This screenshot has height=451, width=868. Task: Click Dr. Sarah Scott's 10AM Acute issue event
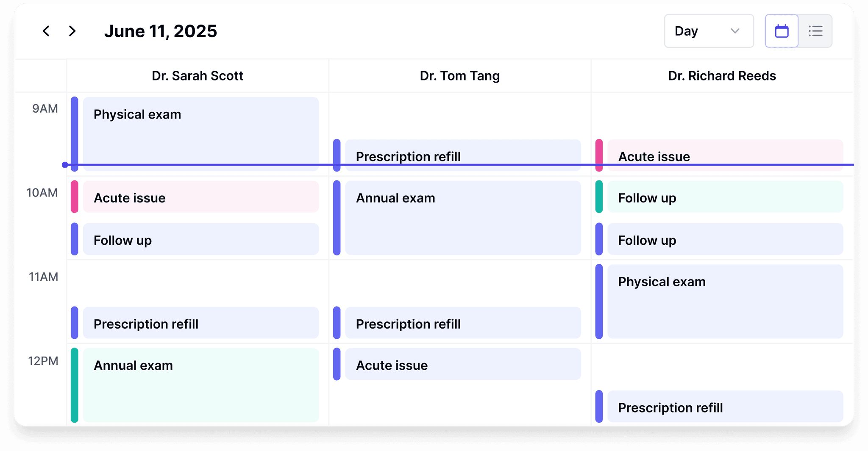(199, 197)
